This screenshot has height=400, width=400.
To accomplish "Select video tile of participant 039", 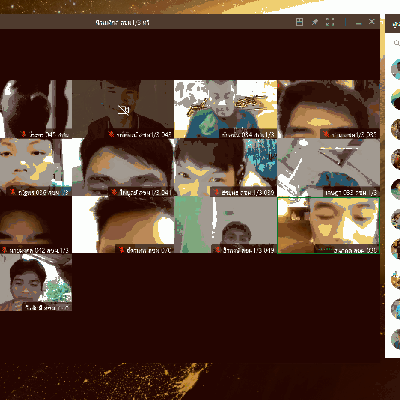I will click(225, 167).
